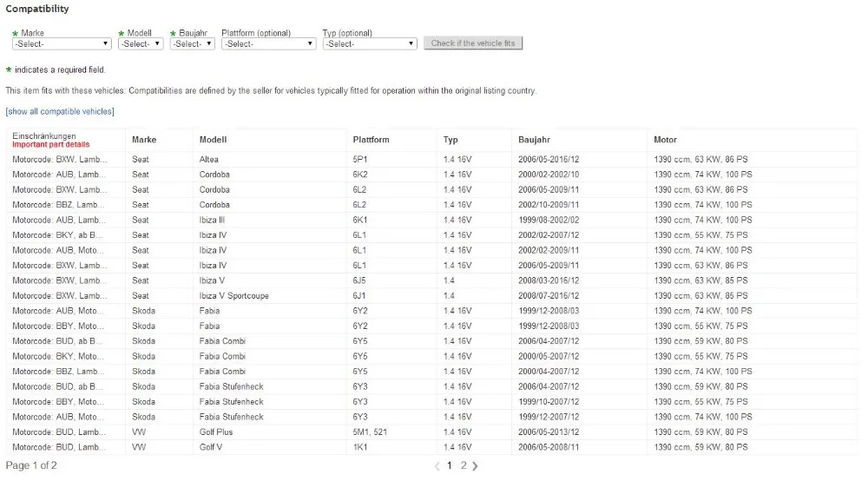Click platform cell 6K1
This screenshot has width=868, height=481.
click(x=360, y=220)
